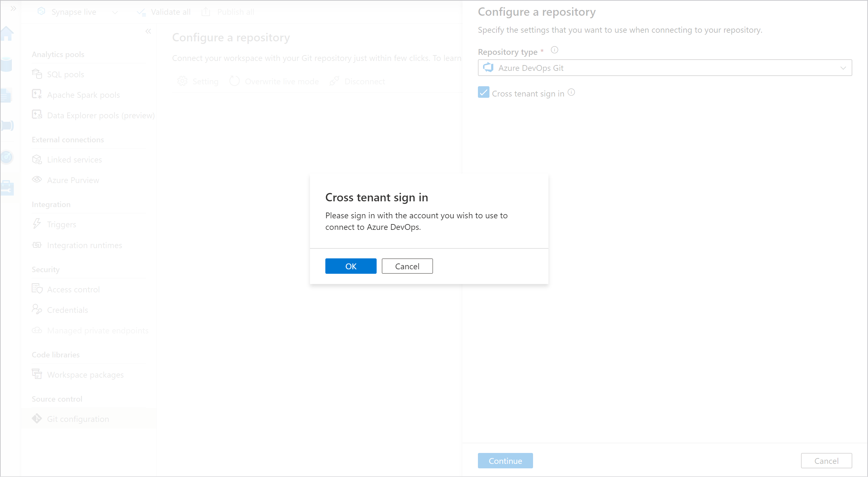Click Continue to proceed with repository setup
This screenshot has width=868, height=477.
click(506, 461)
